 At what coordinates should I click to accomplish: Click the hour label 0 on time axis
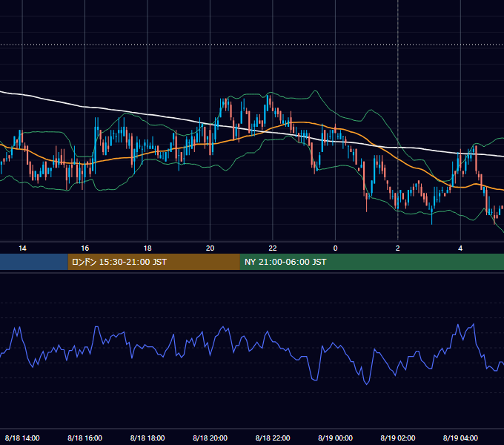tap(335, 248)
